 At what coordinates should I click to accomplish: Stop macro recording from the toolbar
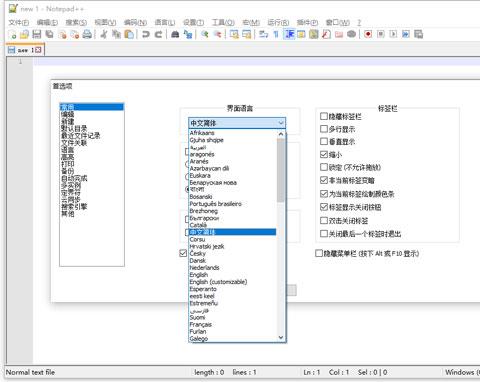pos(381,34)
